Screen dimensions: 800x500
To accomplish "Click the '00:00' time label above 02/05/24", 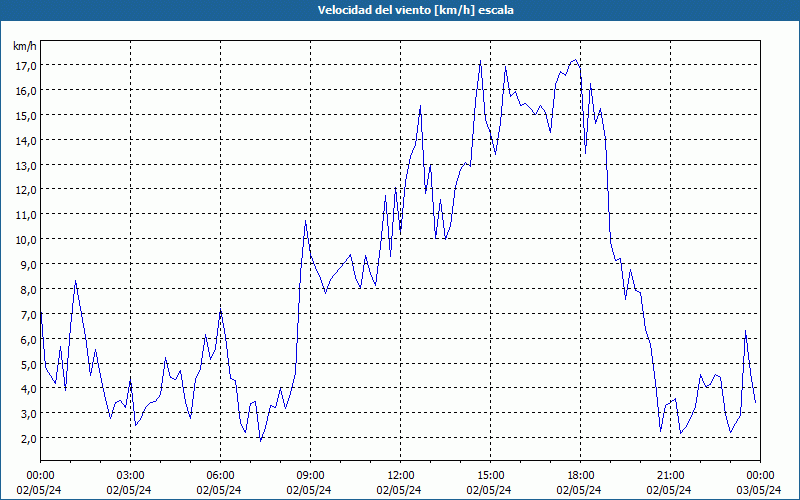I will pyautogui.click(x=40, y=476).
